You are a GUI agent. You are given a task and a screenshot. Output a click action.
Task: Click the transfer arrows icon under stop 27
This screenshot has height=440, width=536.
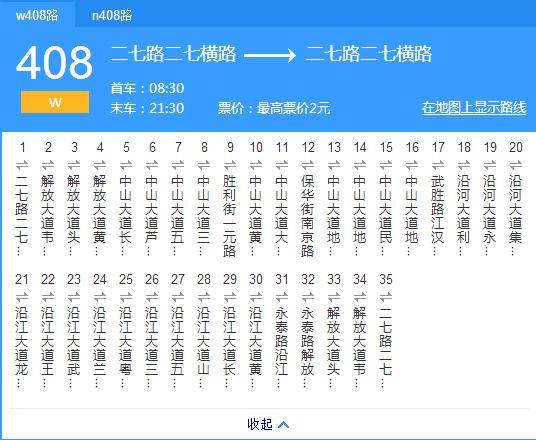click(x=178, y=296)
